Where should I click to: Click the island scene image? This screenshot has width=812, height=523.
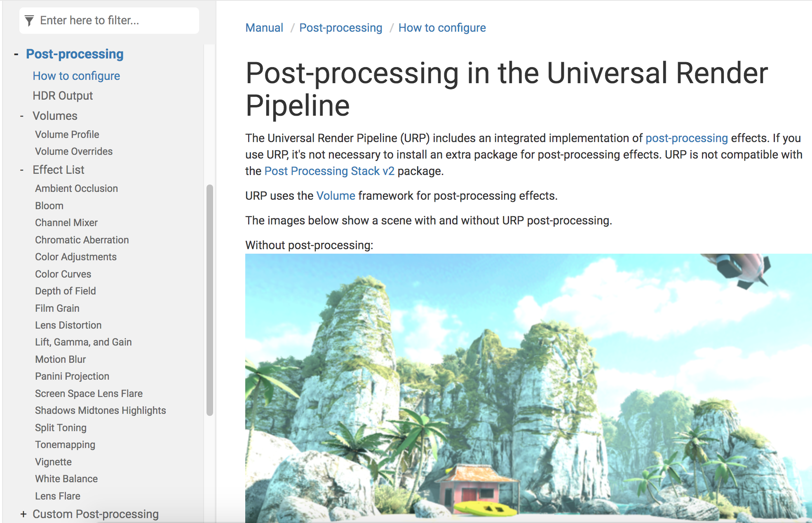pyautogui.click(x=528, y=387)
